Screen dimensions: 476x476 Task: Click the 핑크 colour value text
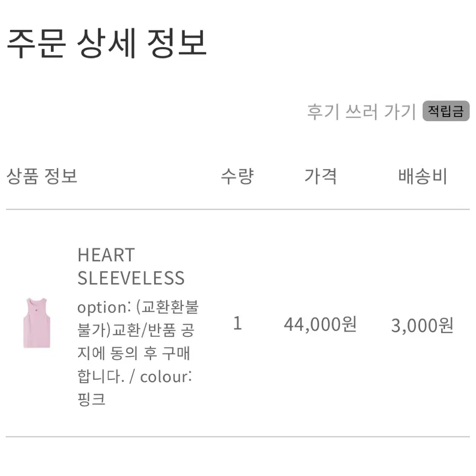tap(91, 399)
